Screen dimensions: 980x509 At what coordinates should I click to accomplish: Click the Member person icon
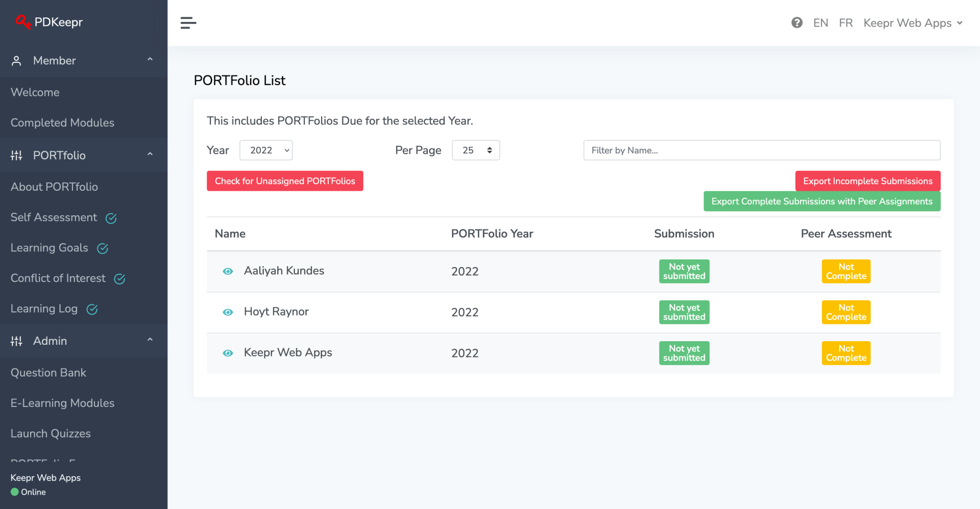point(17,61)
